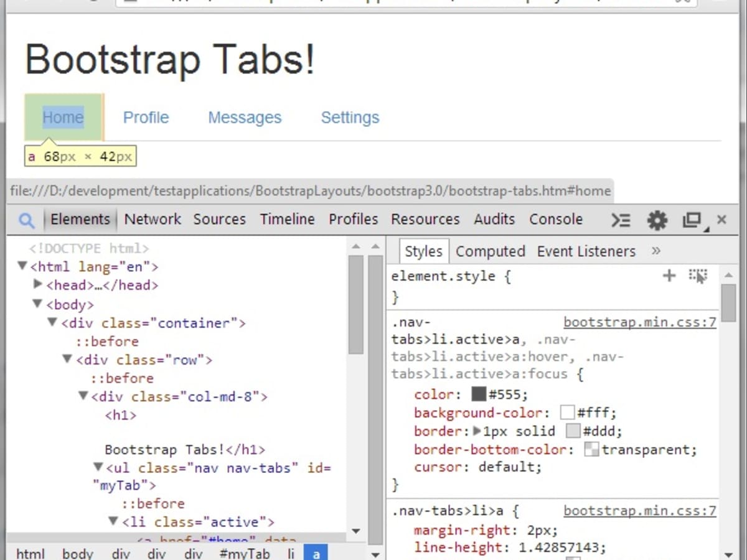Viewport: 747px width, 560px height.
Task: Collapse the div class="container" node
Action: pyautogui.click(x=53, y=322)
